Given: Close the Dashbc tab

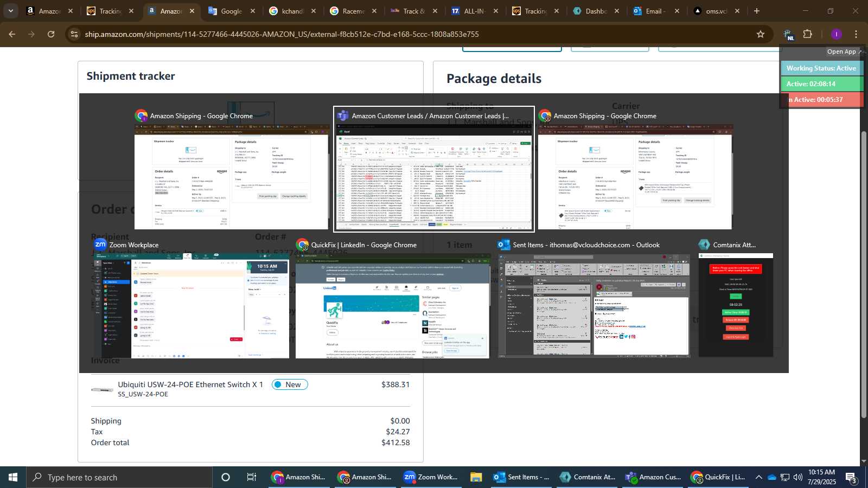Looking at the screenshot, I should (x=617, y=11).
